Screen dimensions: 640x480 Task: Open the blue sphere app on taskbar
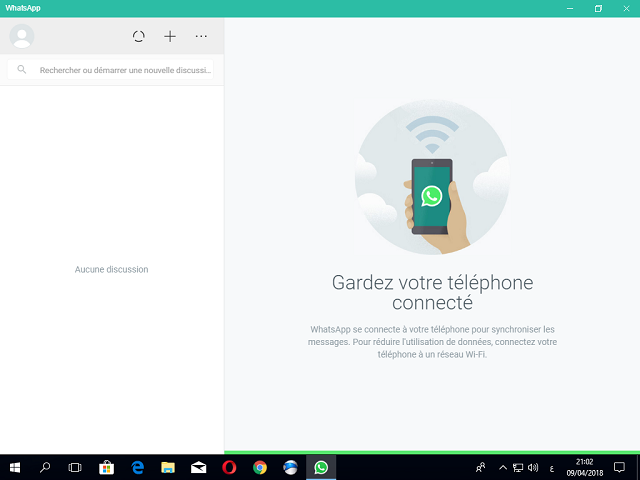(x=290, y=467)
